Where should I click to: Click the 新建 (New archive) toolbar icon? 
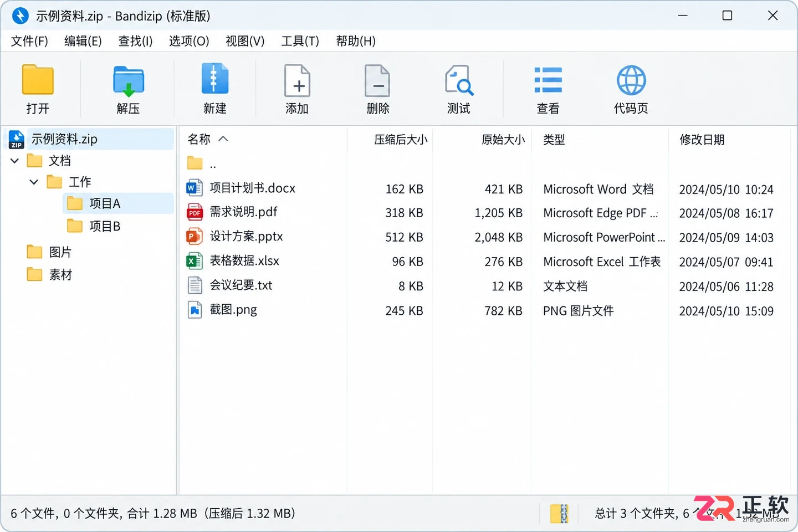(215, 79)
